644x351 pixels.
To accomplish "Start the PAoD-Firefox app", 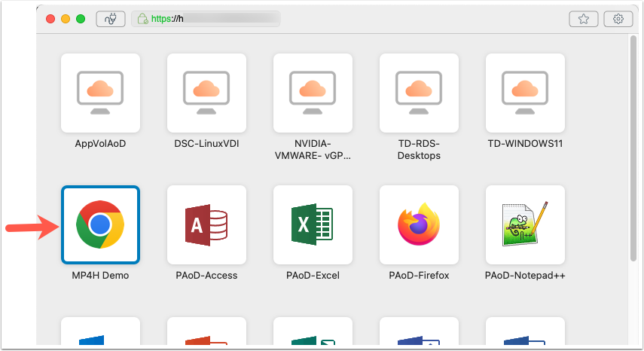I will point(420,224).
